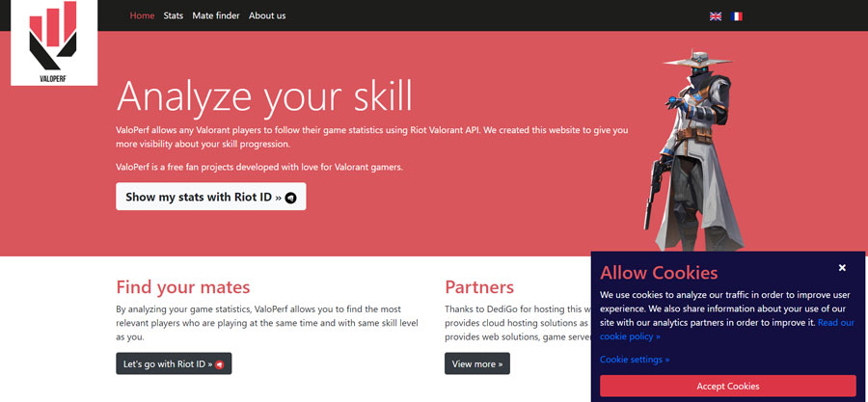The image size is (868, 402).
Task: Accept Cookies in the popup
Action: coord(728,386)
